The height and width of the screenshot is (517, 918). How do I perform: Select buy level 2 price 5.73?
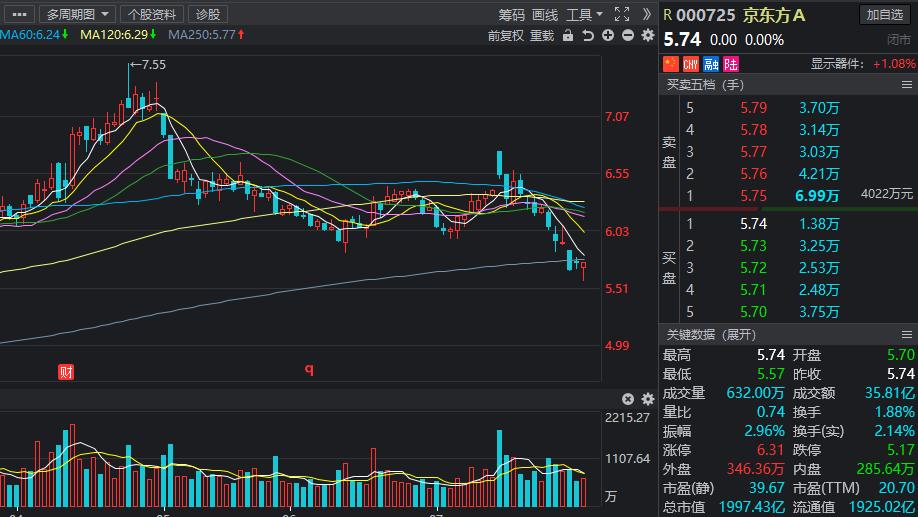click(x=753, y=246)
